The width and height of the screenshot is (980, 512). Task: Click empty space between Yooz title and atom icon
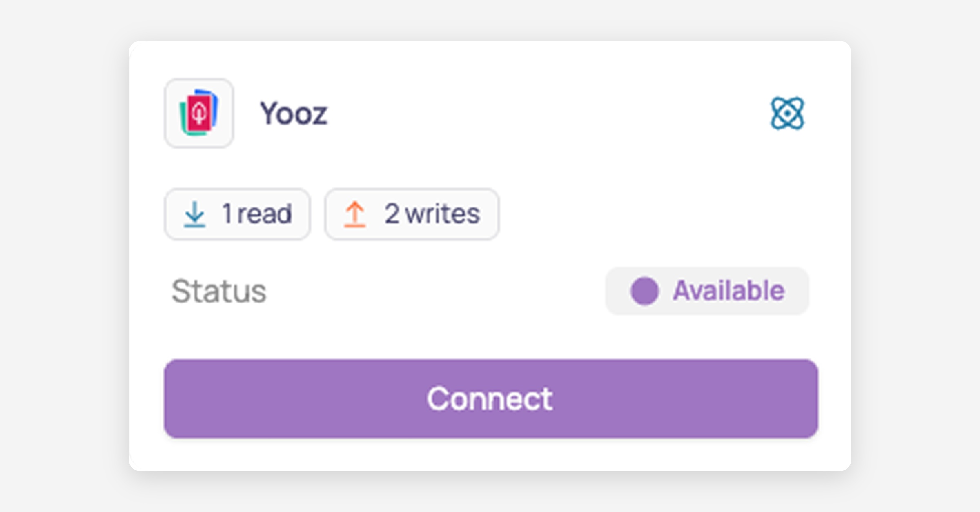click(547, 114)
